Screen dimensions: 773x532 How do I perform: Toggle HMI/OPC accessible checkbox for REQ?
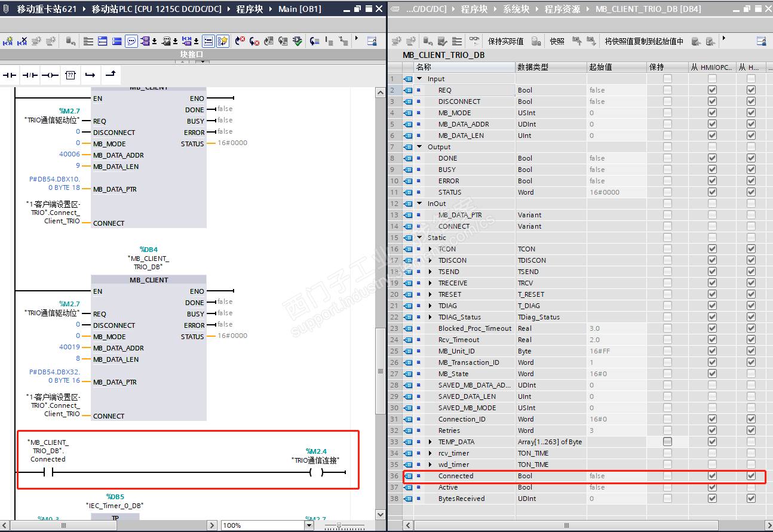pyautogui.click(x=712, y=90)
